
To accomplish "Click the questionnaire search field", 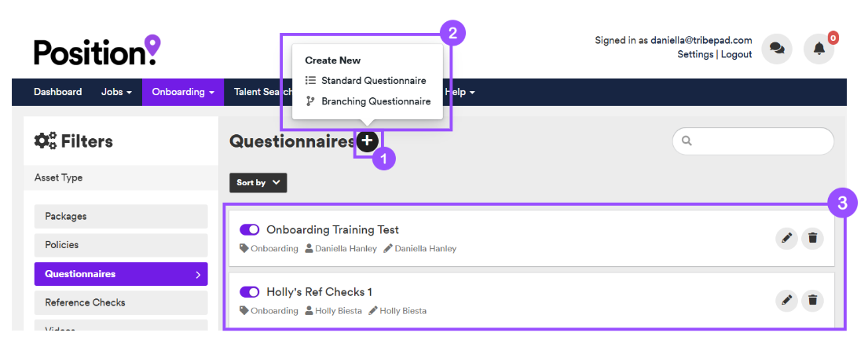I will coord(753,141).
